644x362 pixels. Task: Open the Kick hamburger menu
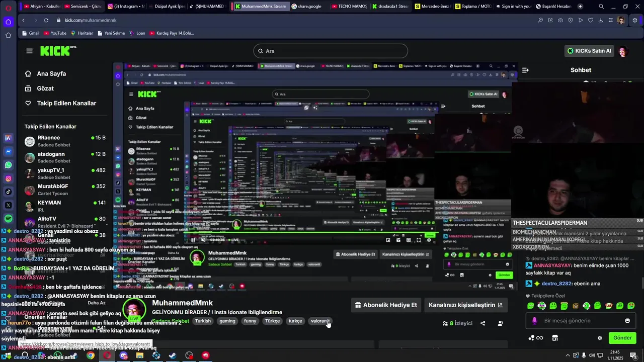[29, 51]
